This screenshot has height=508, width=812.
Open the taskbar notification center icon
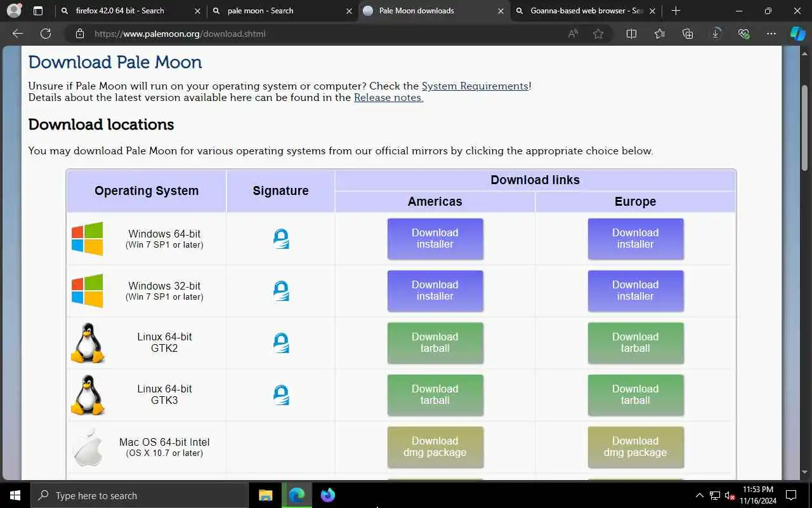791,495
